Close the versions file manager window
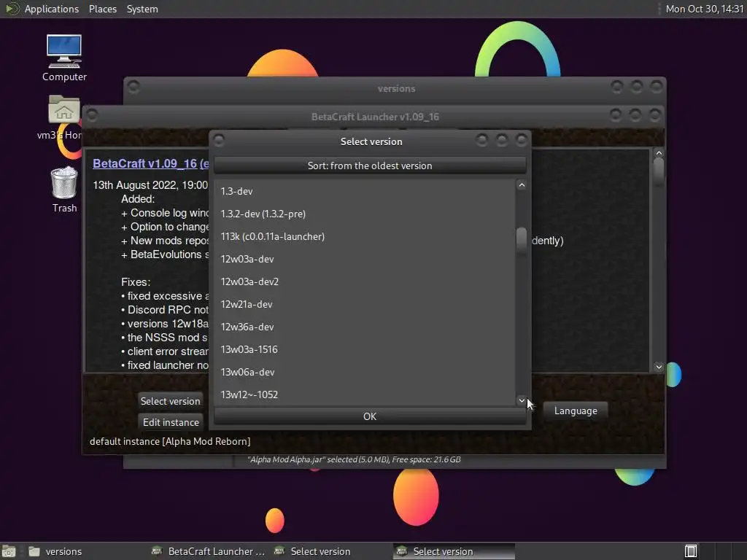The image size is (747, 560). coord(657,87)
